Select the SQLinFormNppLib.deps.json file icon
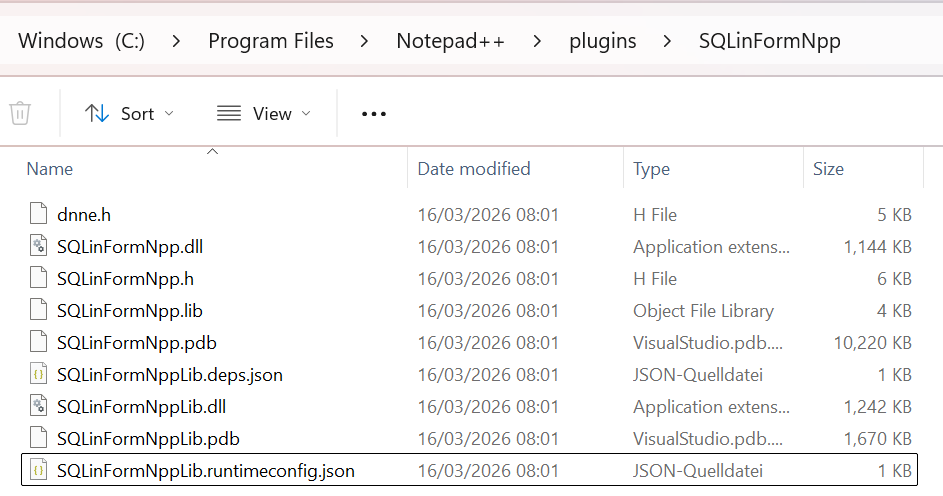 (x=38, y=375)
